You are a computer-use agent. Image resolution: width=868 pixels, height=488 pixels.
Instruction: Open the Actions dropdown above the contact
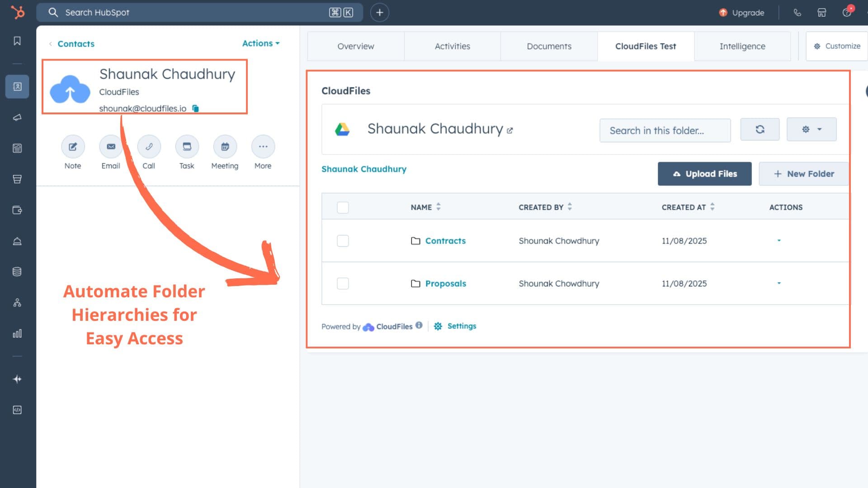coord(260,43)
